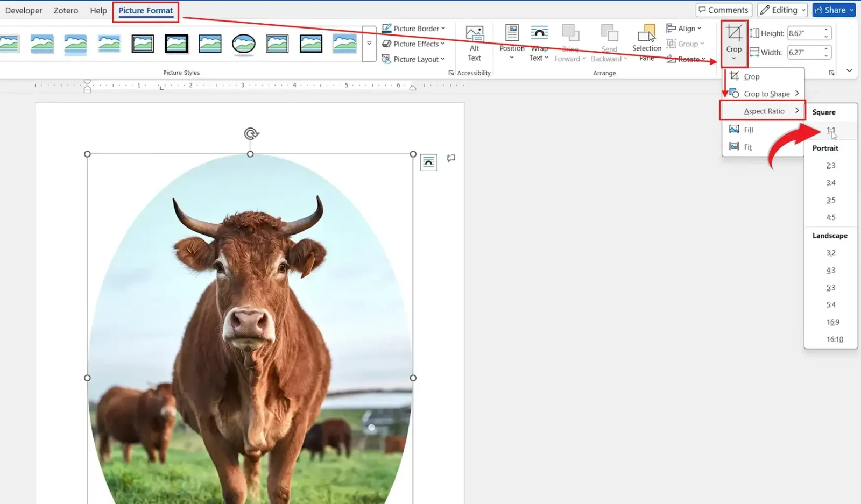Viewport: 861px width, 504px height.
Task: Click the cow picture in the document
Action: click(x=250, y=329)
